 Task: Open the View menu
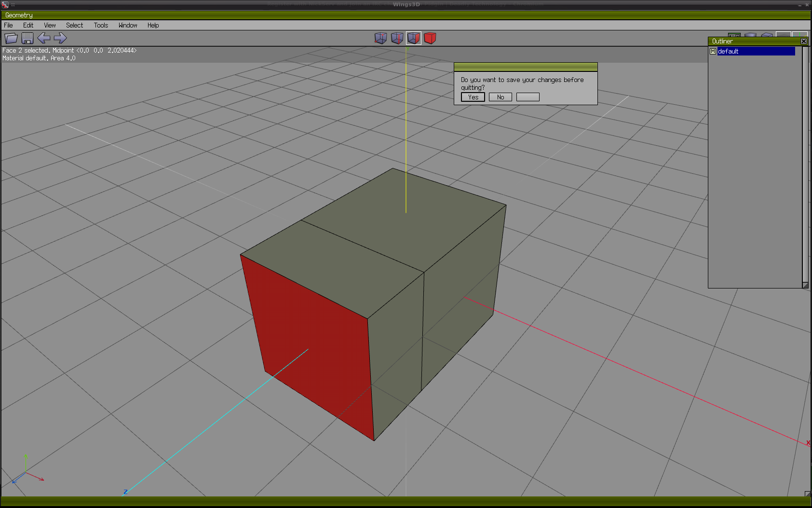tap(50, 25)
